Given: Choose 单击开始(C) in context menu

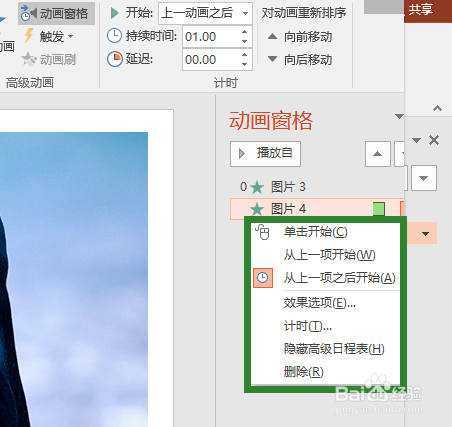Looking at the screenshot, I should pyautogui.click(x=325, y=232).
